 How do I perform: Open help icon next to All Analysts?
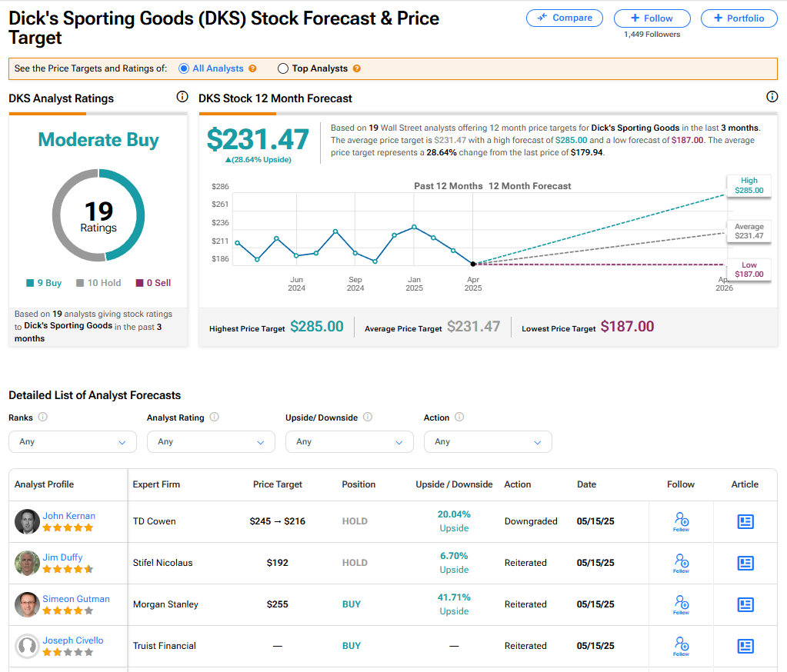point(252,68)
